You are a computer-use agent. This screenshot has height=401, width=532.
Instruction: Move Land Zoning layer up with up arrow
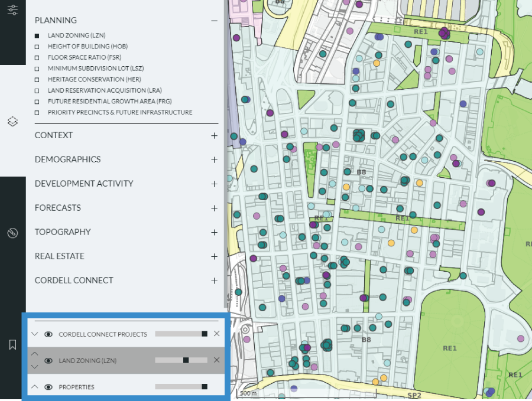(x=34, y=354)
